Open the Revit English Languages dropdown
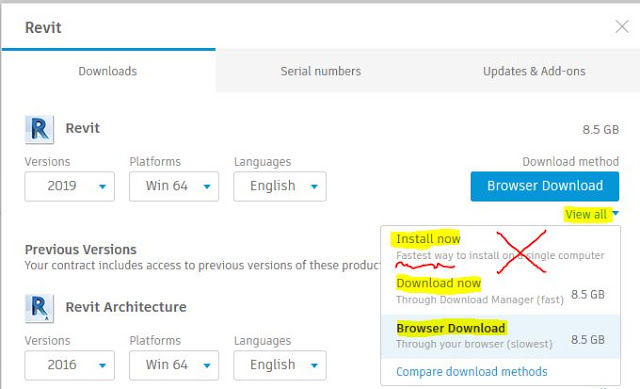This screenshot has width=640, height=389. pyautogui.click(x=280, y=186)
